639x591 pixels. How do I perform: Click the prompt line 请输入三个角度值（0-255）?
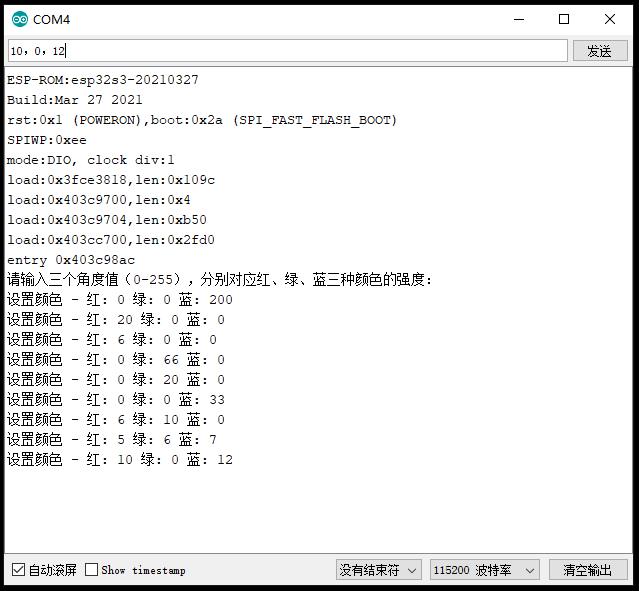coord(219,280)
